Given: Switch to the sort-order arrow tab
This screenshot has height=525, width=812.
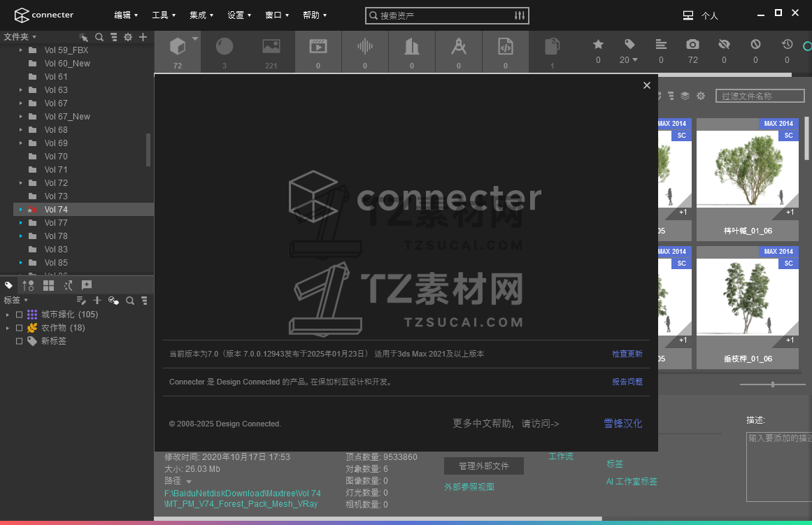Looking at the screenshot, I should (28, 285).
